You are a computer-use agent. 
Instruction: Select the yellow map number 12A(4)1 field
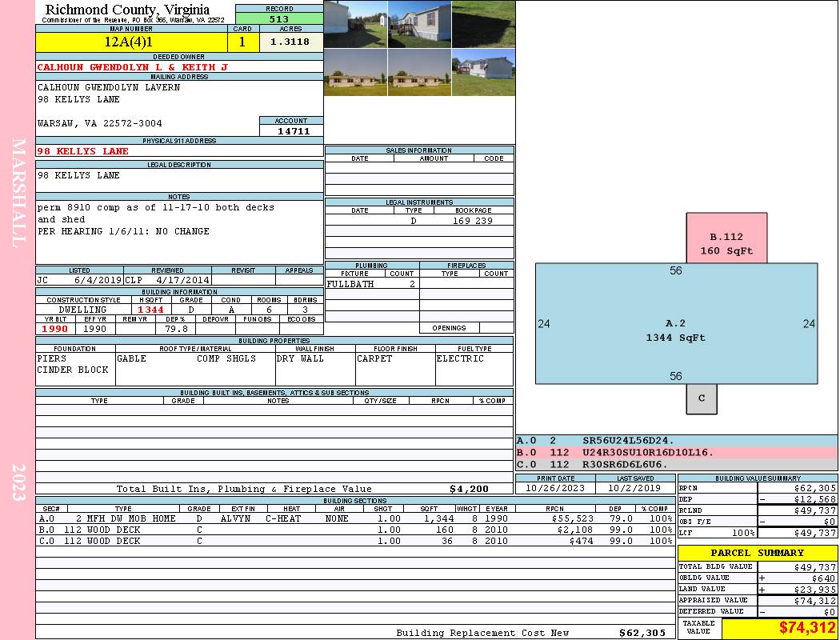pyautogui.click(x=131, y=42)
